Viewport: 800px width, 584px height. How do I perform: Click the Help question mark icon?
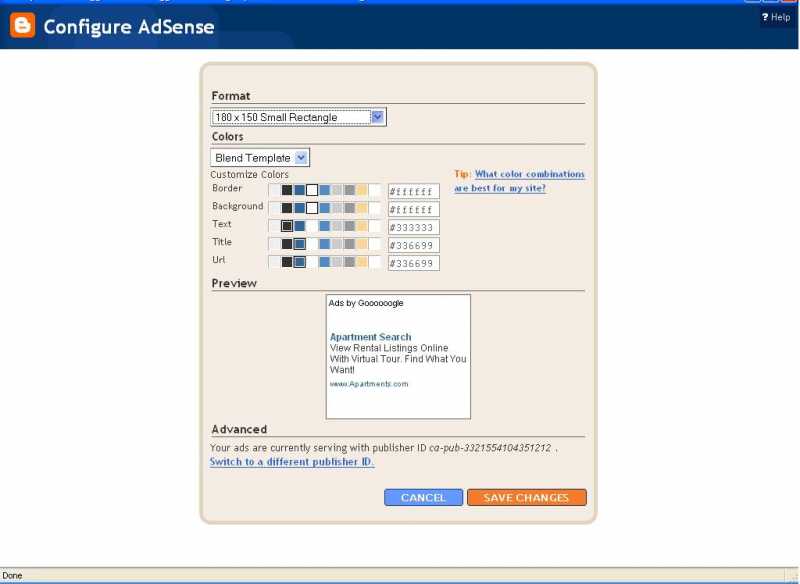(x=764, y=16)
